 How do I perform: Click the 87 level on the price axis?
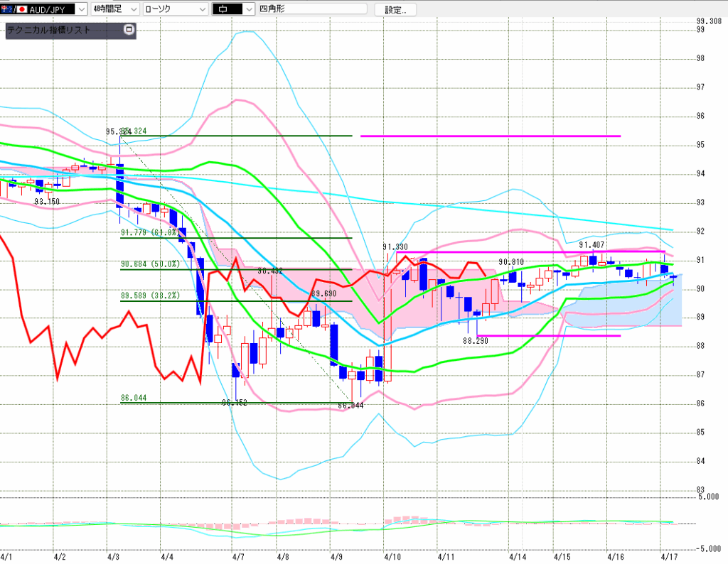(x=700, y=374)
